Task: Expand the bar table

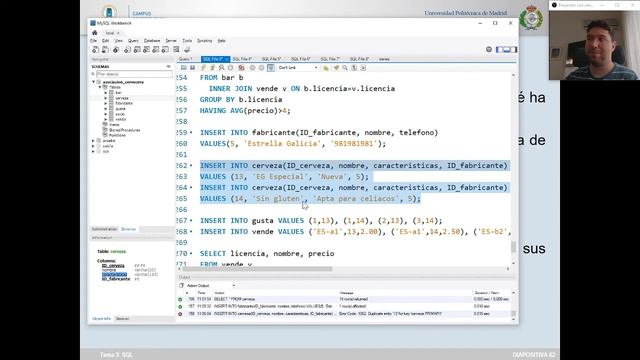Action: click(106, 93)
